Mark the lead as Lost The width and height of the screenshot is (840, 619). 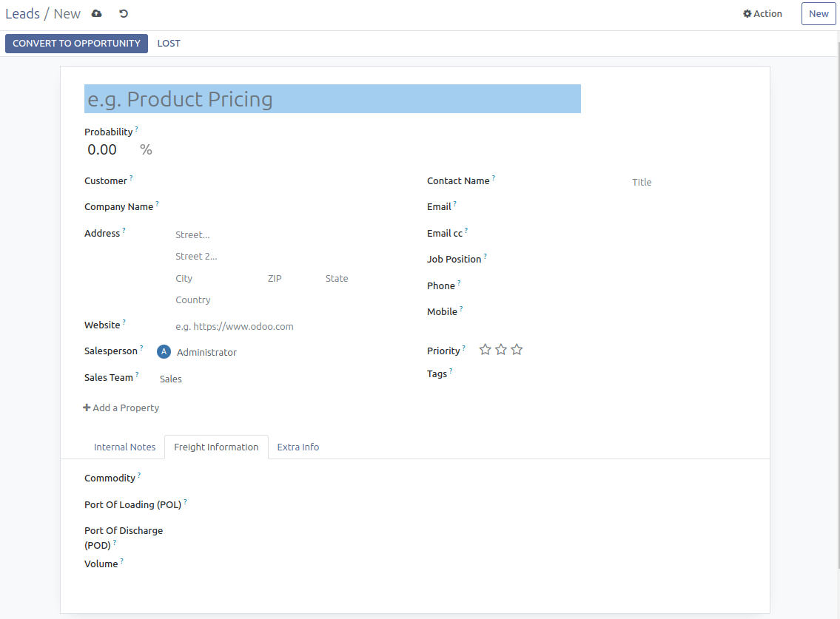[169, 44]
